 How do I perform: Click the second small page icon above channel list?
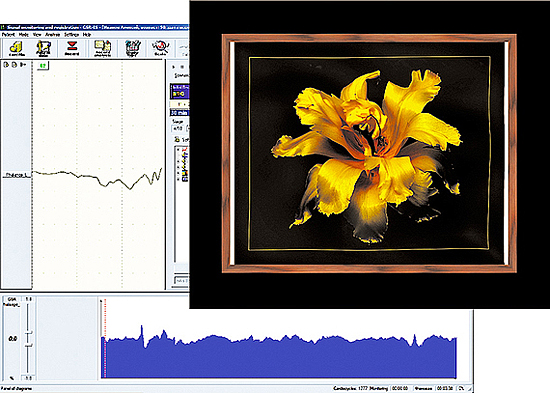(x=14, y=65)
